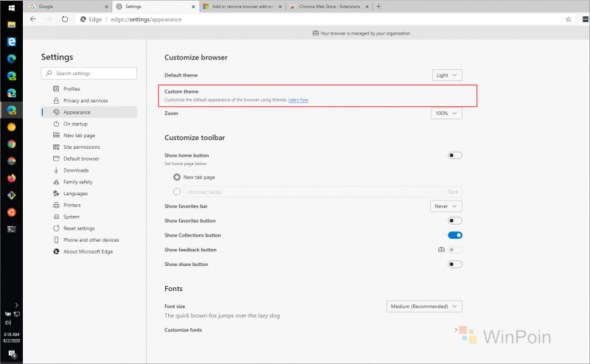Click Save button for home page URL

[x=453, y=192]
